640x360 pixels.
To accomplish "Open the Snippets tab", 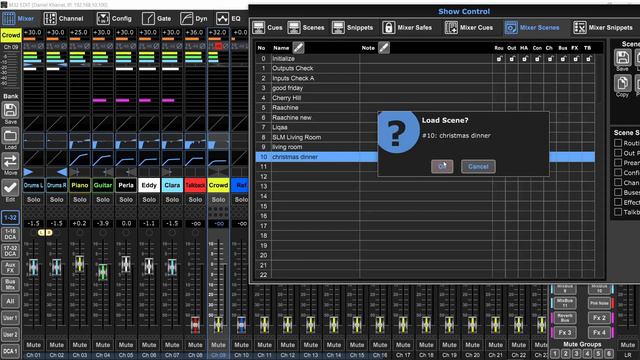I will [x=352, y=27].
